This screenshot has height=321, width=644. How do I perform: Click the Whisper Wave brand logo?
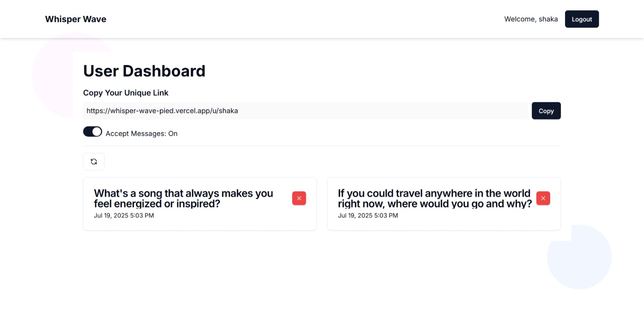tap(76, 19)
